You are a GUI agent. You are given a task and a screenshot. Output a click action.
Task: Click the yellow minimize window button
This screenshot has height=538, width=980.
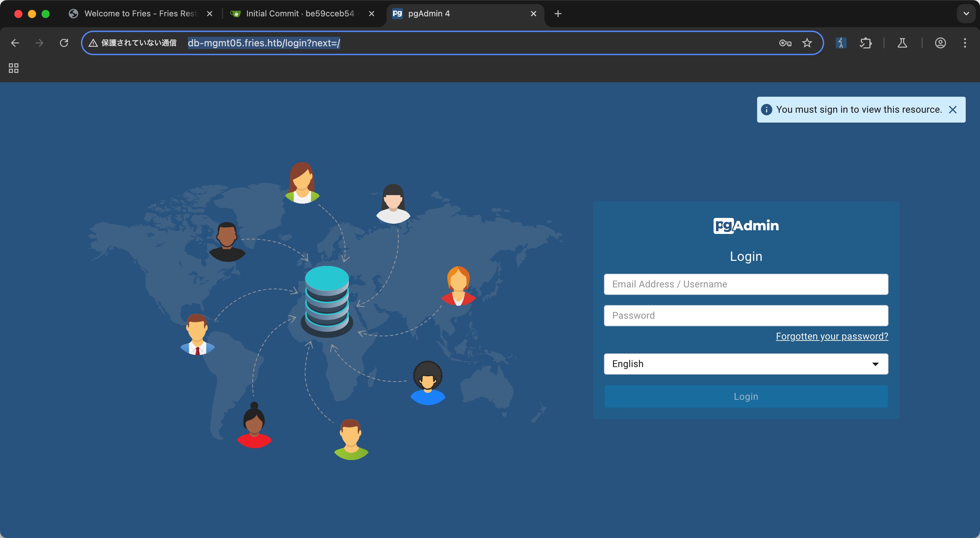point(32,14)
